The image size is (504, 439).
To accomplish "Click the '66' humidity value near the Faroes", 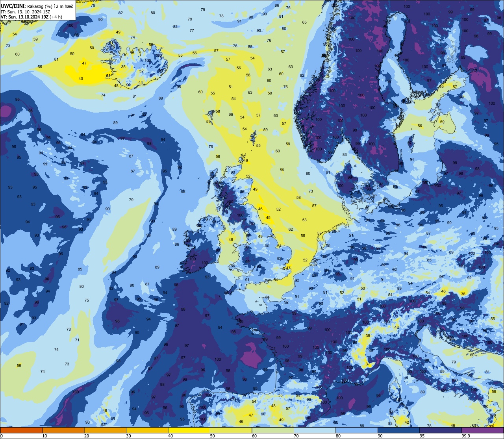I will click(231, 115).
